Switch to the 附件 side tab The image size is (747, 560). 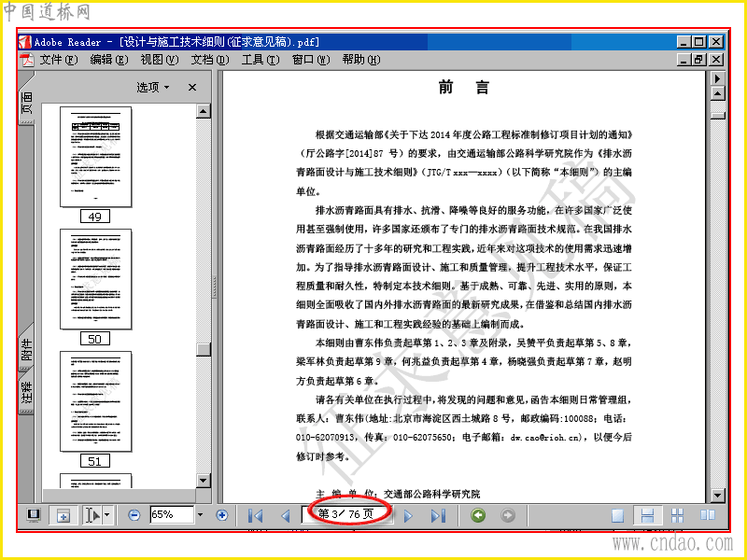27,349
